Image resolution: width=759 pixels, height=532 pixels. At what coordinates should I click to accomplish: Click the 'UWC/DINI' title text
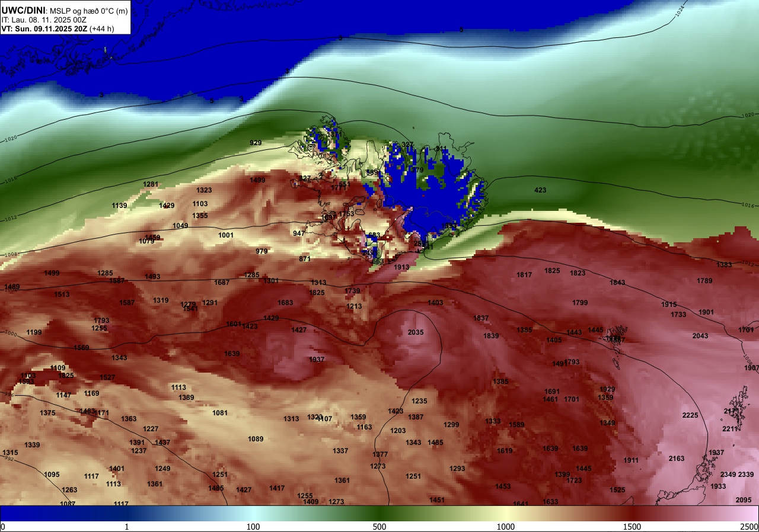tap(23, 10)
